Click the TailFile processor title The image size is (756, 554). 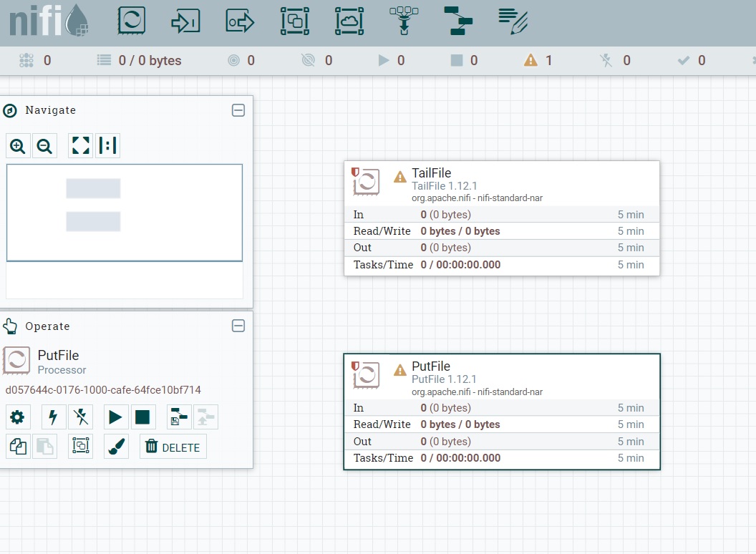tap(432, 173)
